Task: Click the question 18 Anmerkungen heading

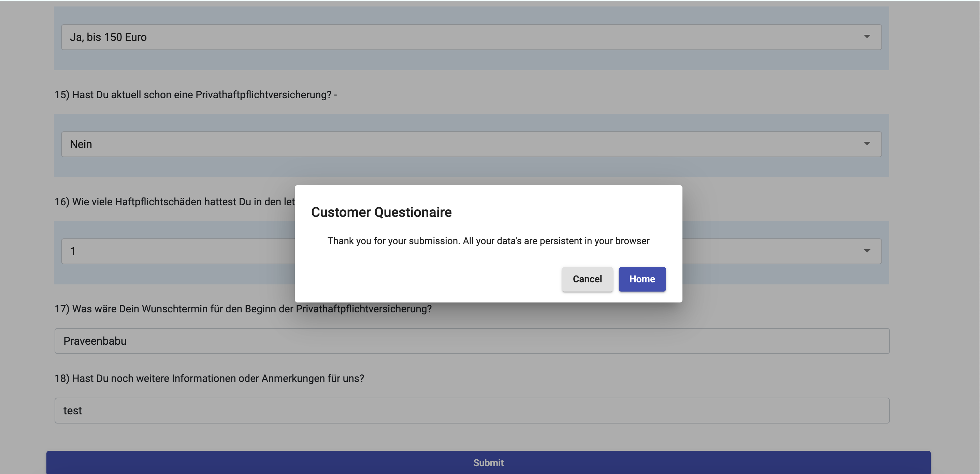Action: click(209, 378)
